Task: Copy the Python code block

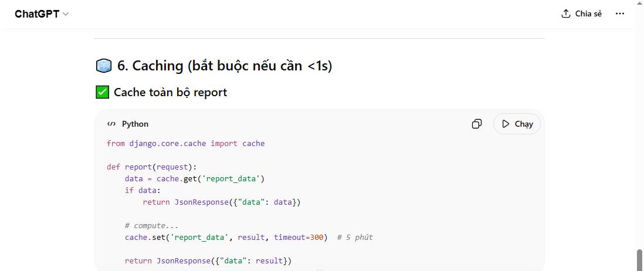Action: click(477, 124)
